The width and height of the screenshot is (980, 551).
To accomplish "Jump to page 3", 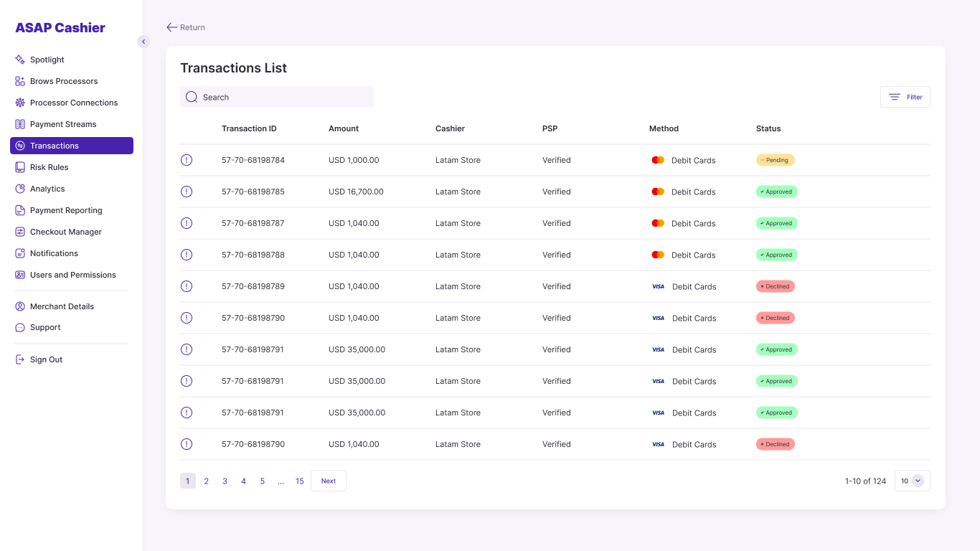I will [x=225, y=481].
